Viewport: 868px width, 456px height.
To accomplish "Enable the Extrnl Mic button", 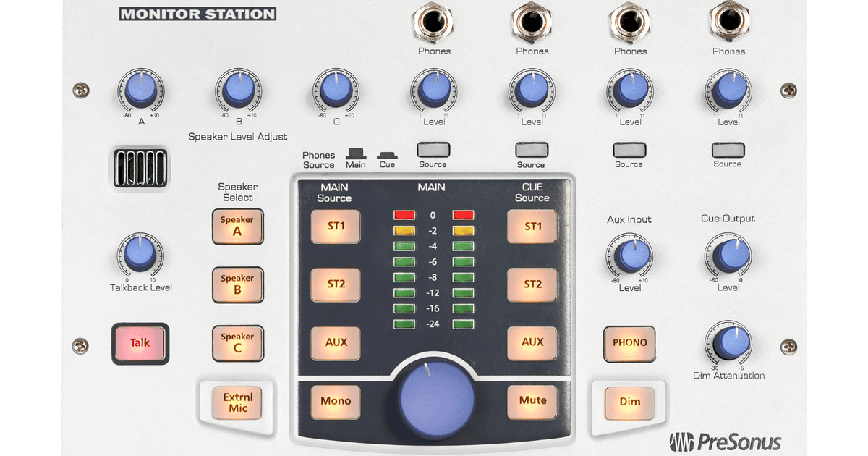I will [x=237, y=402].
